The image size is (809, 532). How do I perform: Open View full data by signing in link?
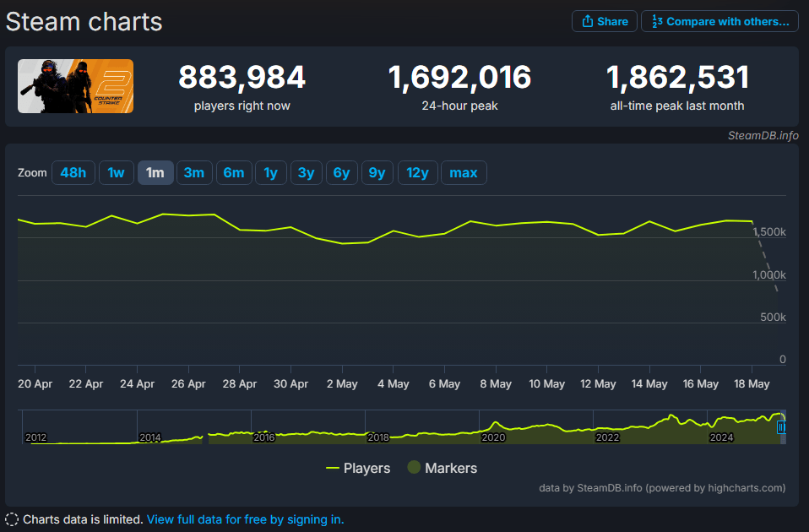[x=246, y=519]
